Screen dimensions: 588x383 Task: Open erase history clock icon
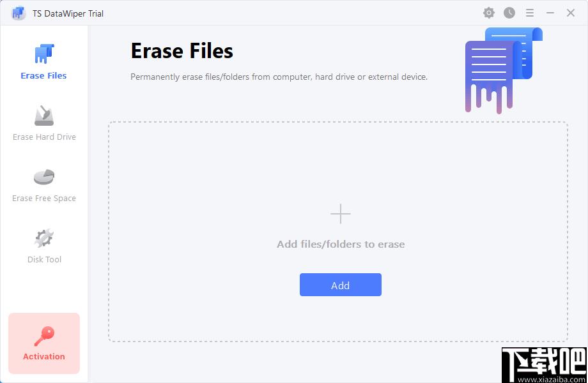(x=509, y=13)
